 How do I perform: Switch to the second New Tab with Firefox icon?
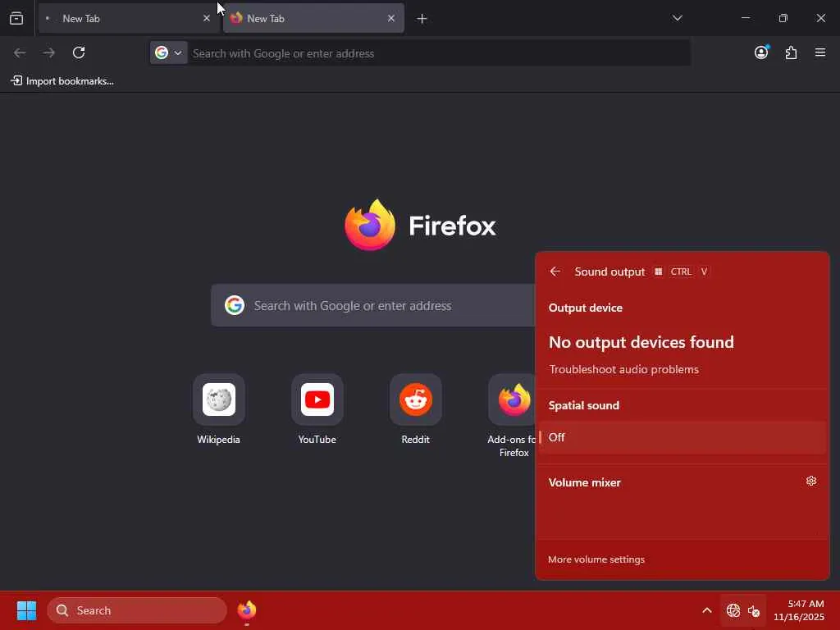[313, 18]
